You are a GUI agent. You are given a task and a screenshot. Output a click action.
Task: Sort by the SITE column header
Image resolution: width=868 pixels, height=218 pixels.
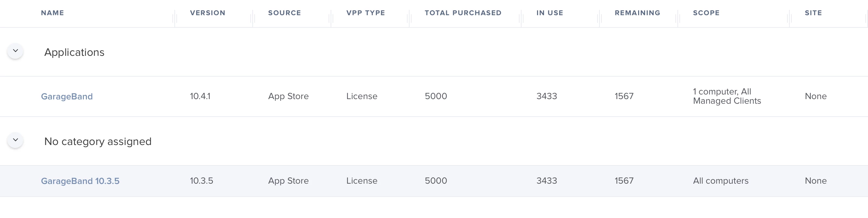click(x=814, y=13)
